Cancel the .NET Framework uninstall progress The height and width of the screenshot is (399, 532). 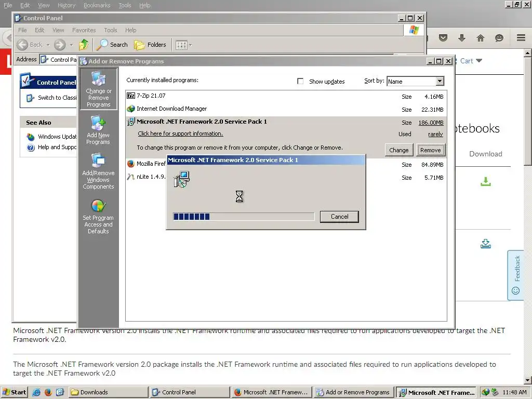[339, 217]
